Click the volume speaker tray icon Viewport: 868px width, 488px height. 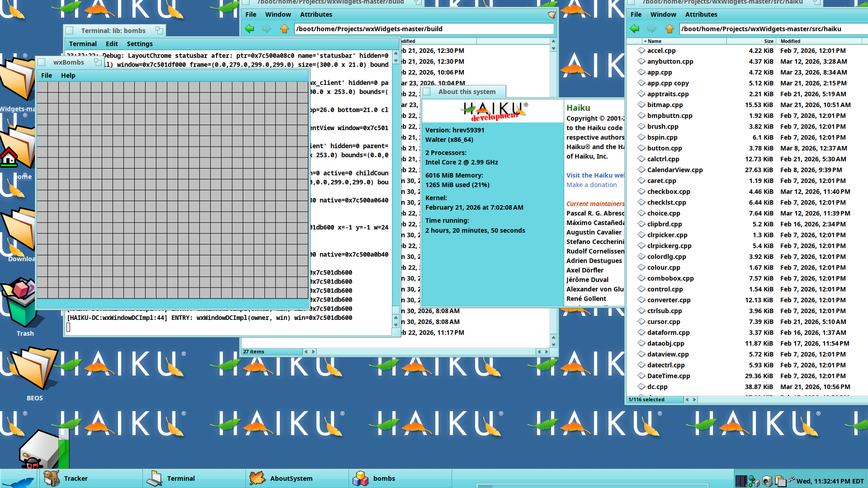tap(767, 481)
